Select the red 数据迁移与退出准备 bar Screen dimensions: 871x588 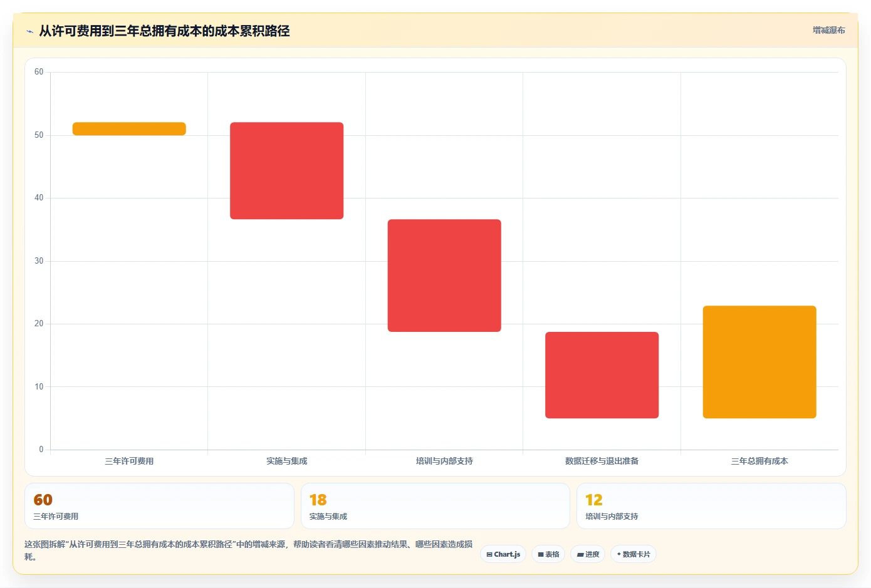click(602, 375)
